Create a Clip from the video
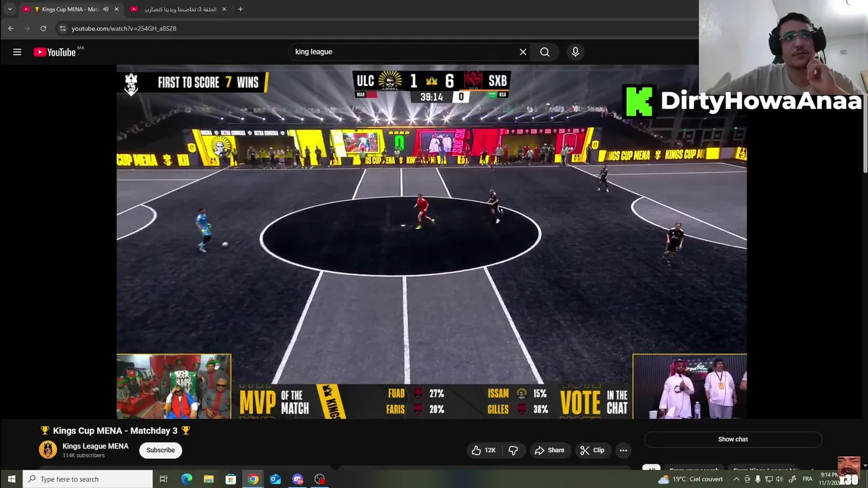The image size is (868, 488). click(592, 450)
